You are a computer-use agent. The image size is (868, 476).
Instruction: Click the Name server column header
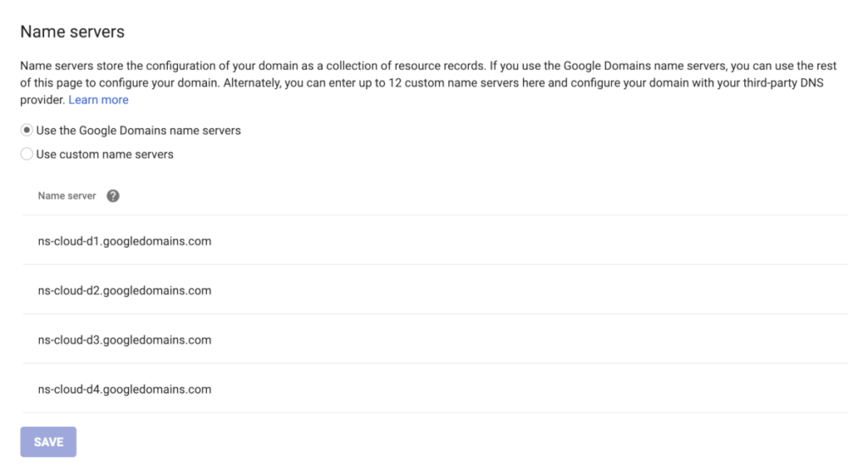[67, 196]
